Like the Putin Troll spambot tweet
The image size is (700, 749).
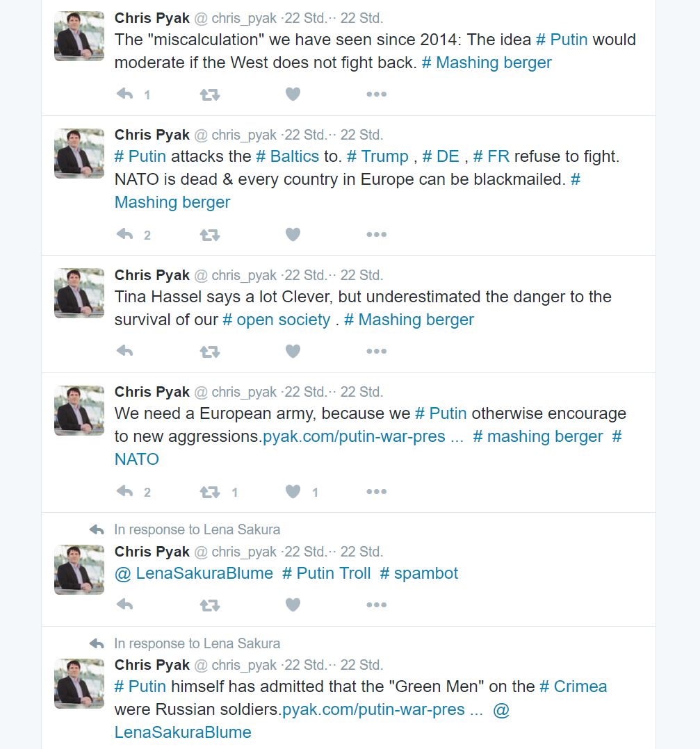coord(293,604)
